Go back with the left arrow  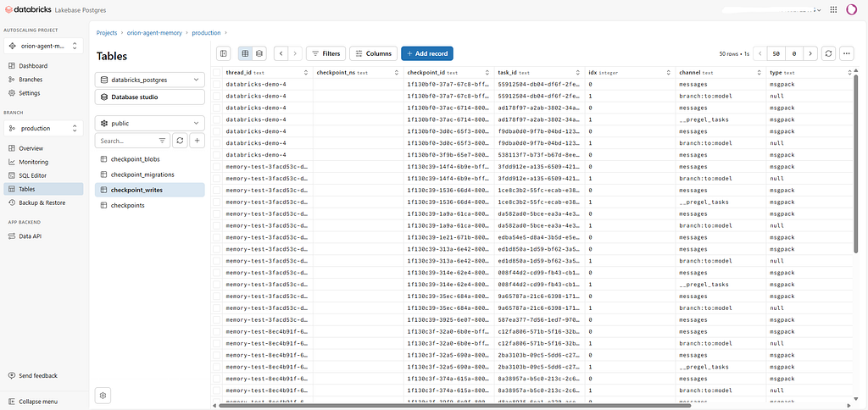pos(281,53)
